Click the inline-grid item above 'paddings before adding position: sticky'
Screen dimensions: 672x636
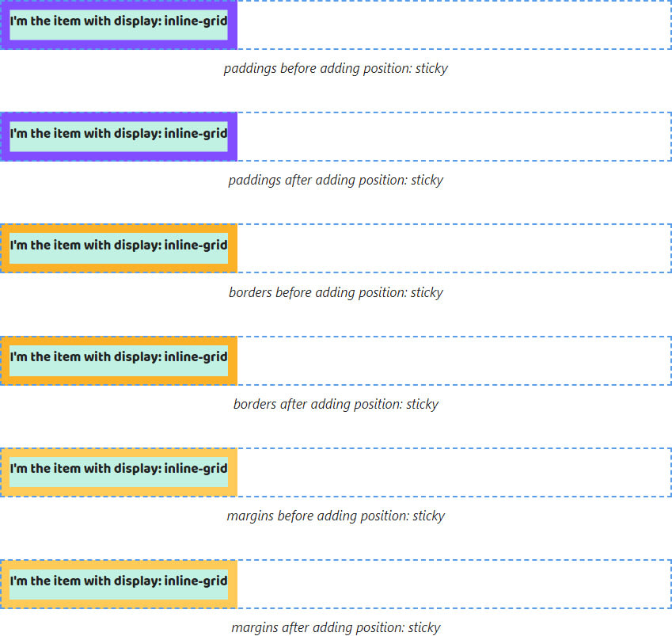click(x=119, y=25)
